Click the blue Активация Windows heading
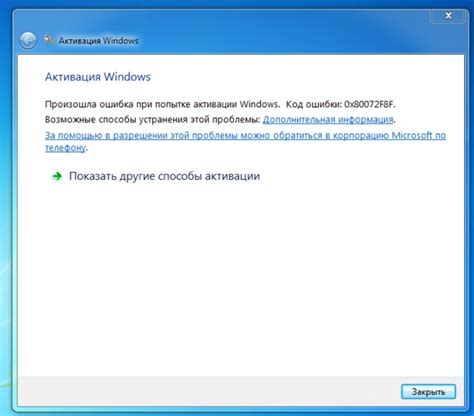Viewport: 474px width, 416px height. 98,77
